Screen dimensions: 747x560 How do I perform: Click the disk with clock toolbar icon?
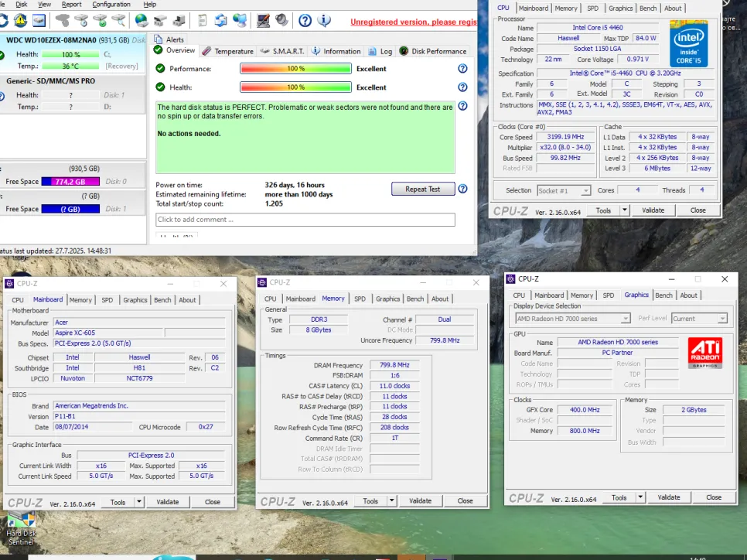coord(81,20)
